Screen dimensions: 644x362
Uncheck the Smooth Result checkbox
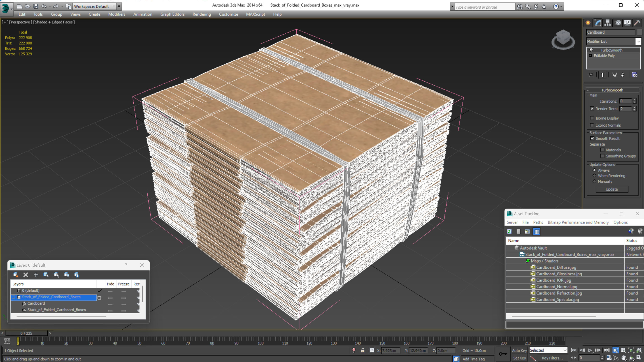click(592, 138)
